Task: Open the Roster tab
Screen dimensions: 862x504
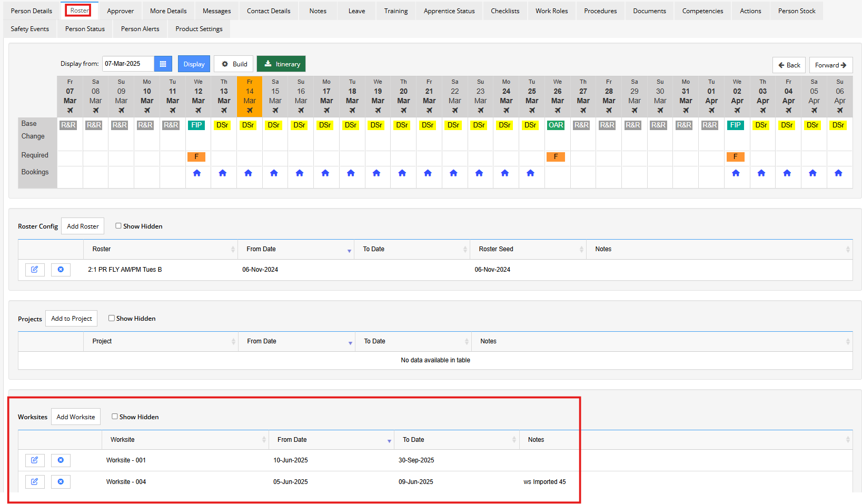Action: pyautogui.click(x=80, y=11)
